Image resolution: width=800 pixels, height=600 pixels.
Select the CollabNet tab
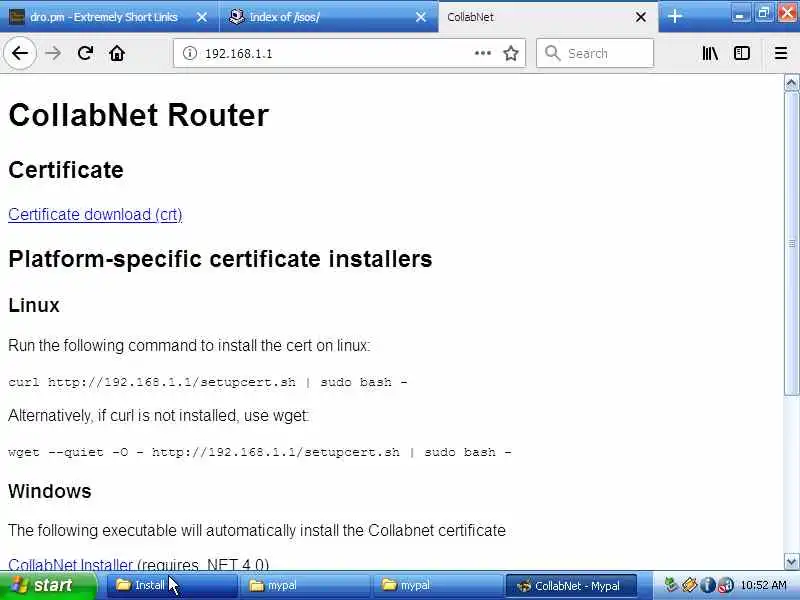pyautogui.click(x=548, y=17)
